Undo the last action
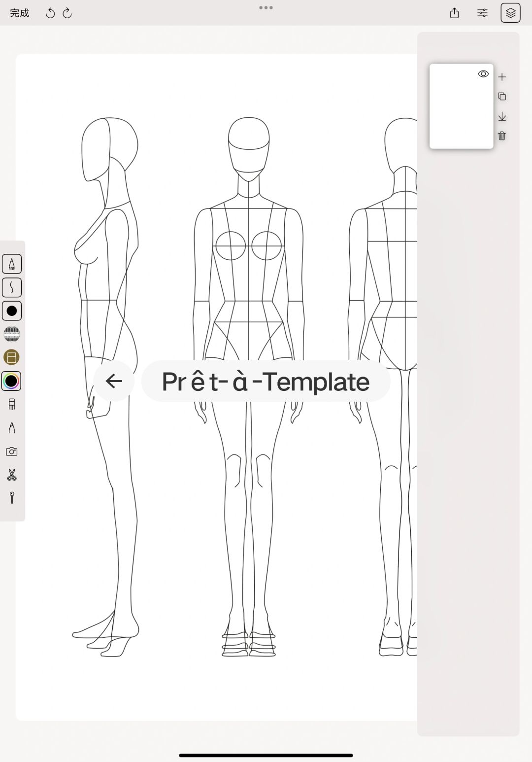 point(50,13)
